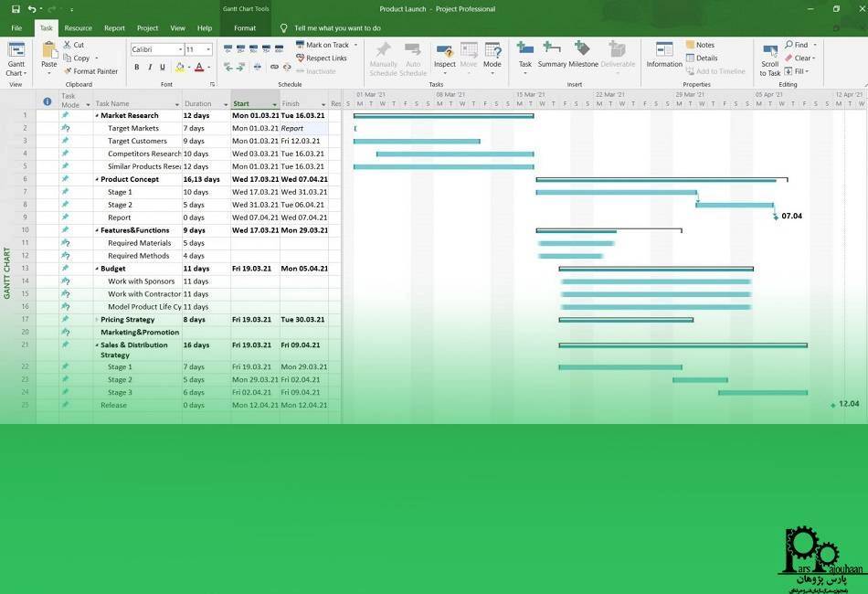Switch to the Project tab
The width and height of the screenshot is (868, 594).
(147, 28)
